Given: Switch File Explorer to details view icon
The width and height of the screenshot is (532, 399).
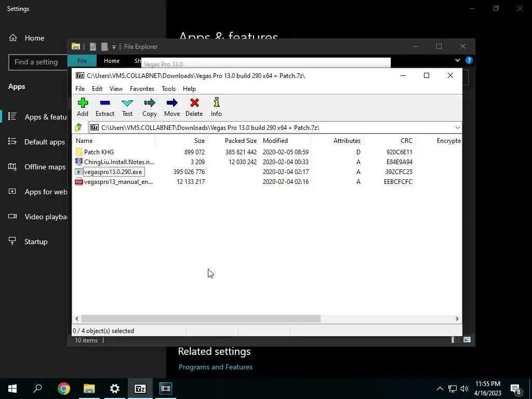Looking at the screenshot, I should point(455,340).
